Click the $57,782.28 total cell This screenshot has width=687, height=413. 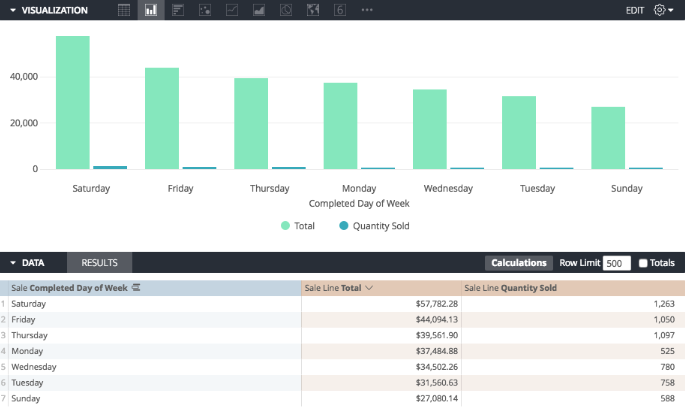(382, 304)
